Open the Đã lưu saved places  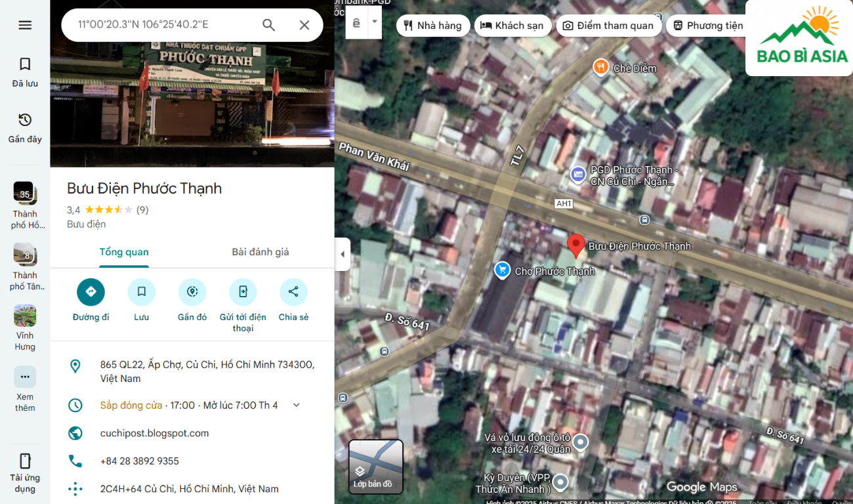[x=25, y=72]
